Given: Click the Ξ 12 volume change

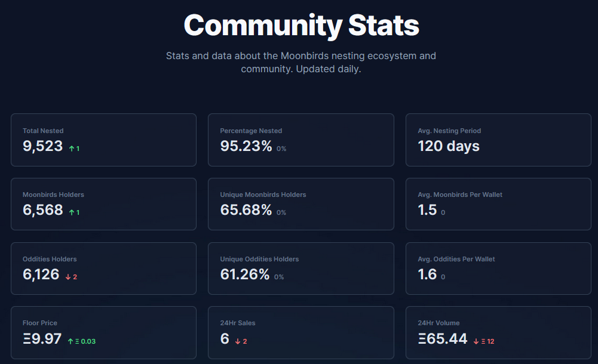Looking at the screenshot, I should point(488,341).
